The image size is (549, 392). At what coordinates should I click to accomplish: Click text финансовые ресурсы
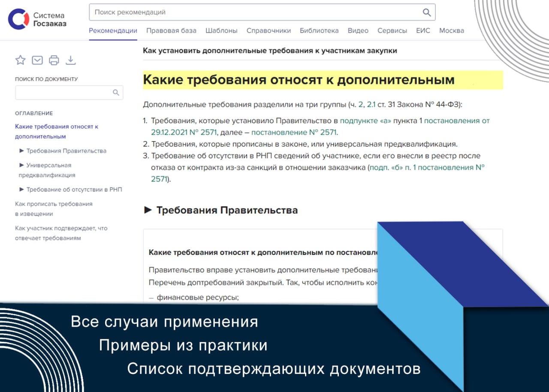[x=197, y=298]
